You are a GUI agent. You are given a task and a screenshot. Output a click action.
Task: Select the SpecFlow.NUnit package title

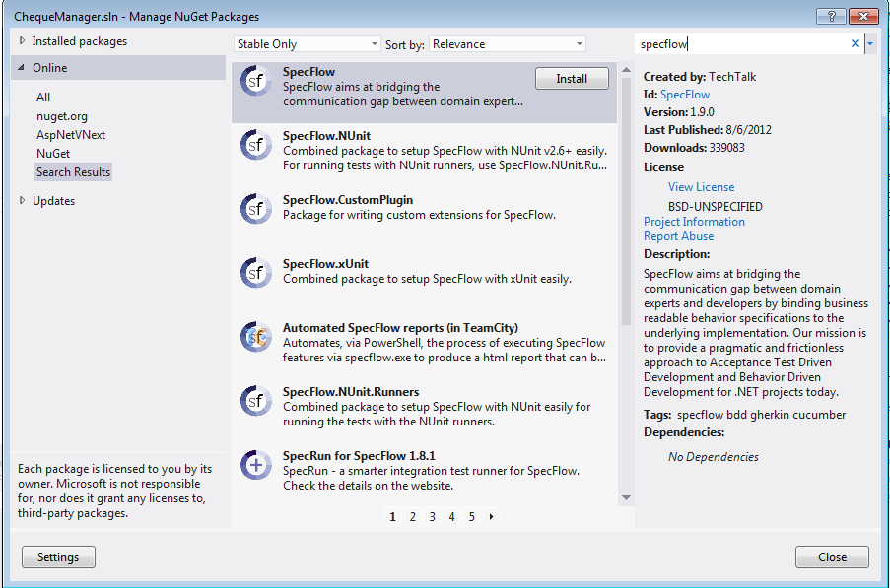(x=326, y=136)
